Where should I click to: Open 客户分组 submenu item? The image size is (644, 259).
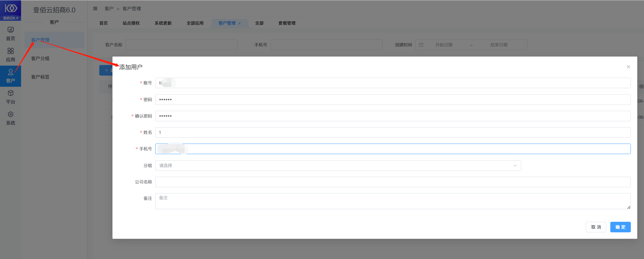54,58
